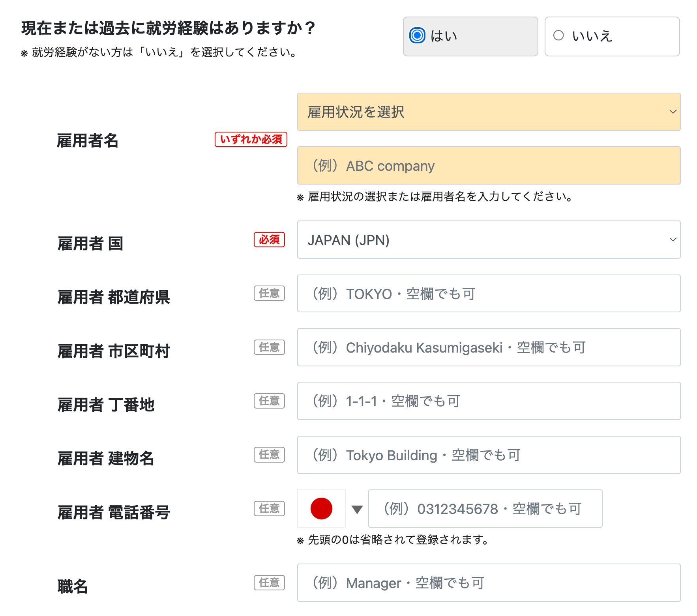Image resolution: width=697 pixels, height=616 pixels.
Task: Click the 任意 badge next to 職名
Action: tap(269, 582)
